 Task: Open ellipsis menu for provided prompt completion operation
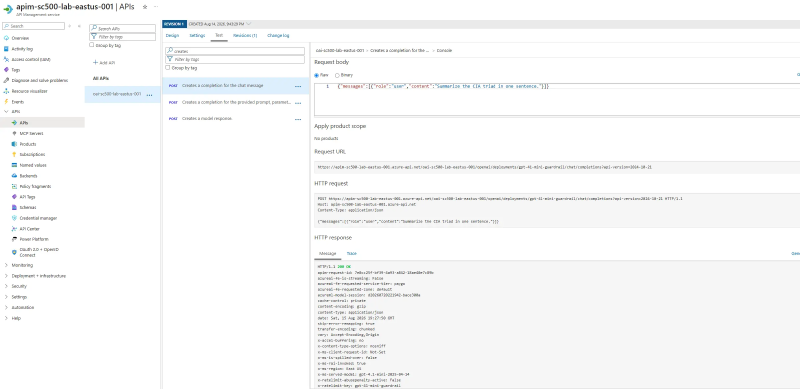(298, 103)
